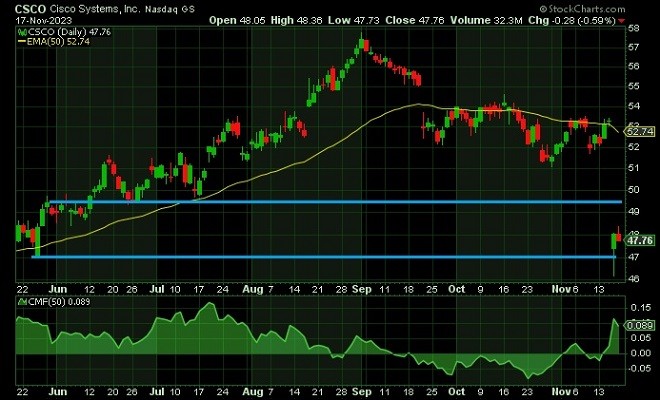Click the 'Low 47.73' value
The height and width of the screenshot is (400, 660).
coord(354,20)
